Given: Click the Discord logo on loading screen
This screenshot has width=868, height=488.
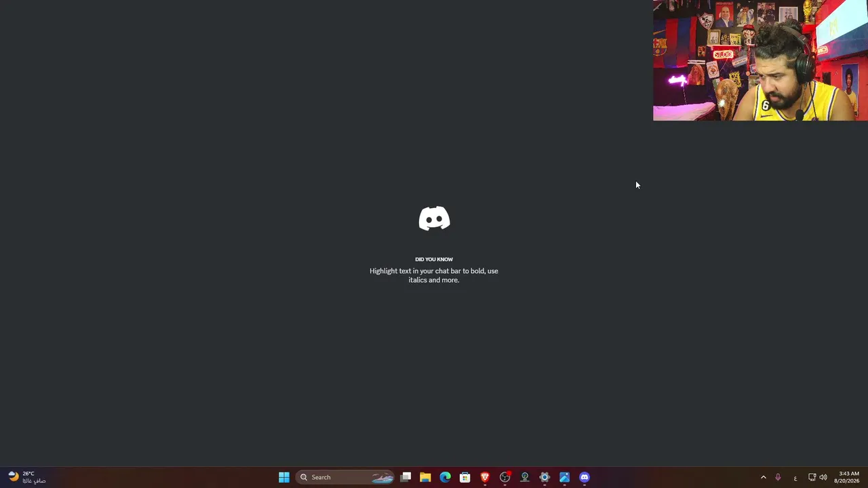Looking at the screenshot, I should click(434, 219).
